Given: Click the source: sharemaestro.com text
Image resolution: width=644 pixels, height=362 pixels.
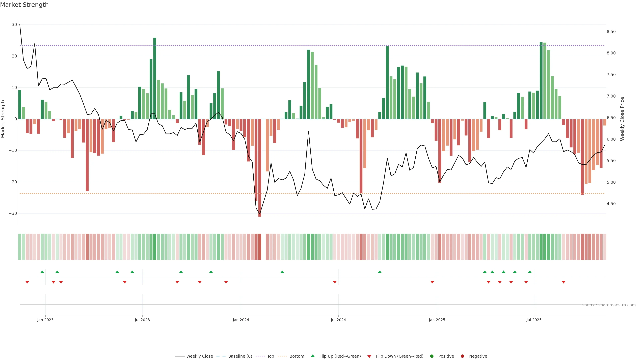Looking at the screenshot, I should tap(609, 305).
